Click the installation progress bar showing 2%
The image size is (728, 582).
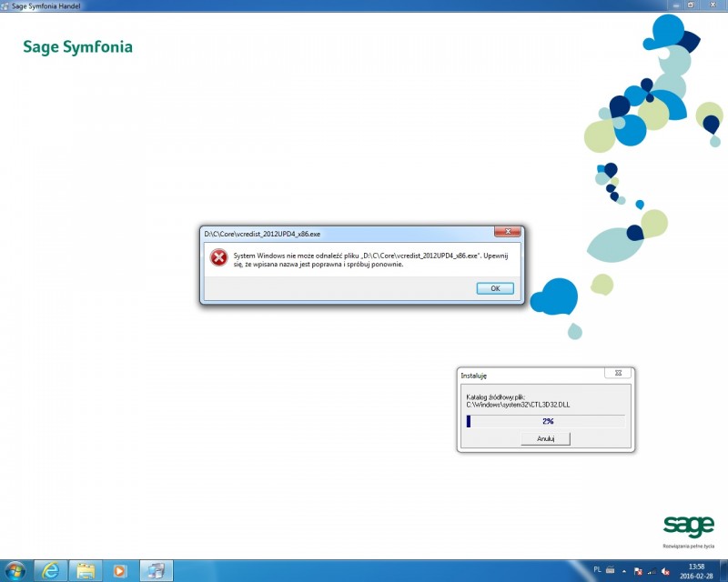click(x=545, y=421)
